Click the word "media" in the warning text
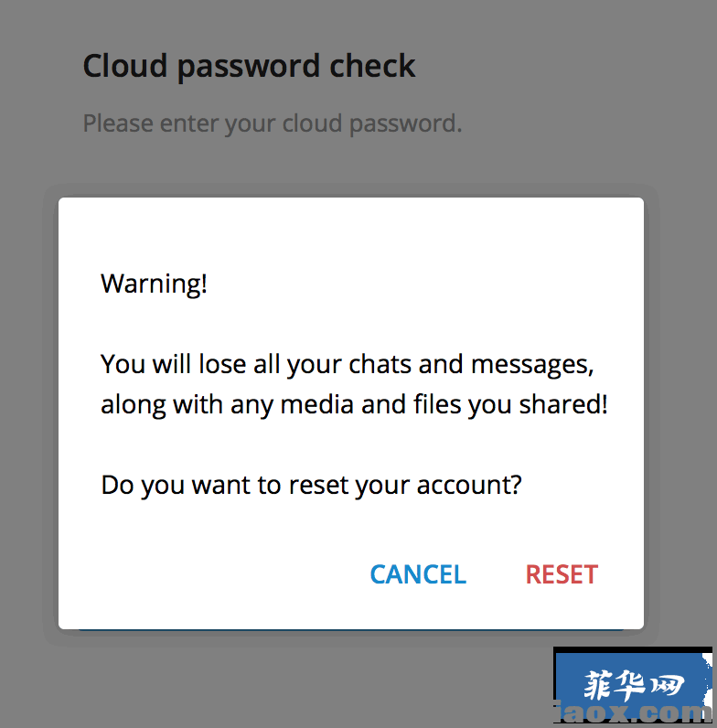This screenshot has height=728, width=717. [x=317, y=404]
